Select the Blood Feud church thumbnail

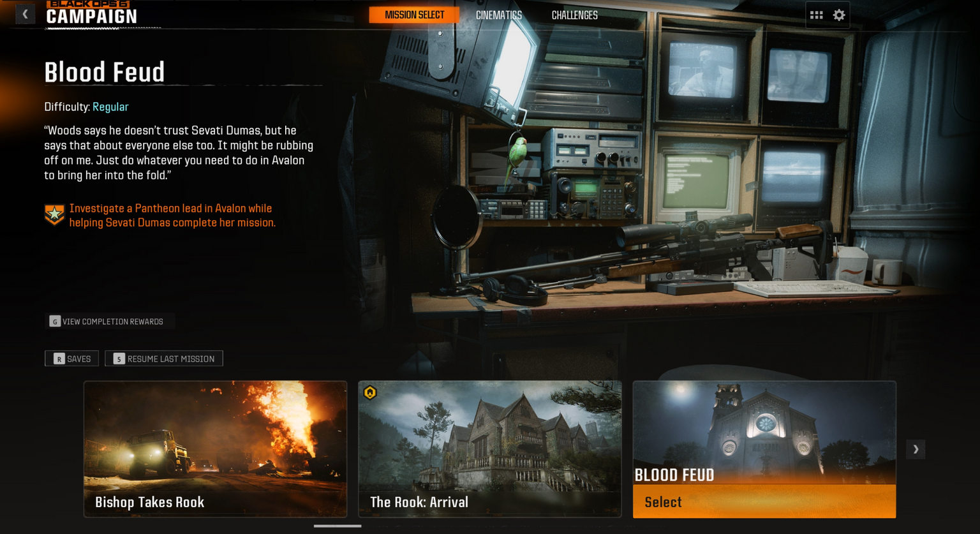coord(764,431)
